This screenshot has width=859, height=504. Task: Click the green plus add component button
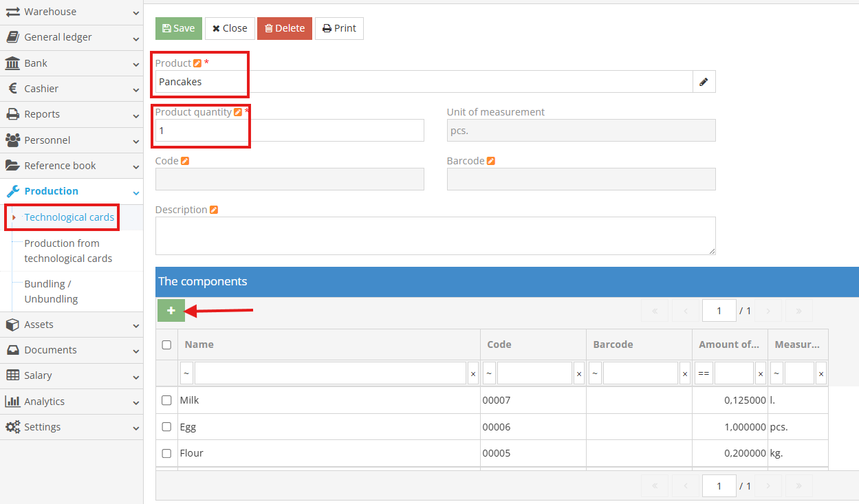(x=171, y=311)
